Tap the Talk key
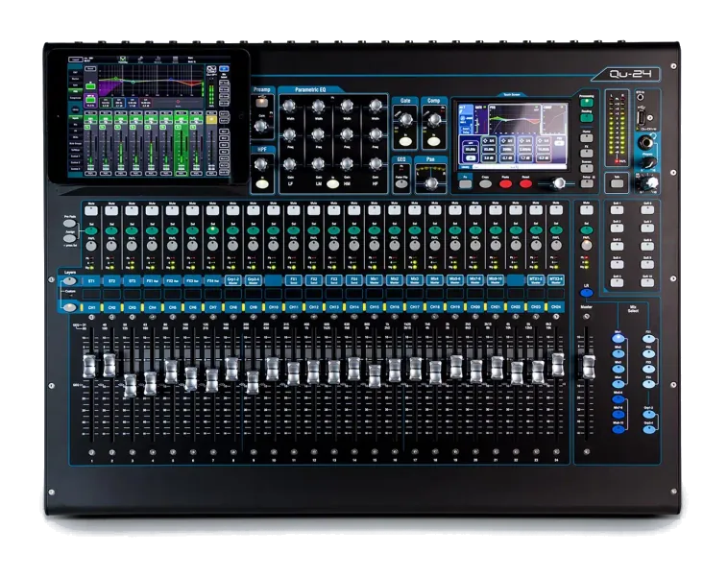This screenshot has height=577, width=728. pyautogui.click(x=617, y=183)
